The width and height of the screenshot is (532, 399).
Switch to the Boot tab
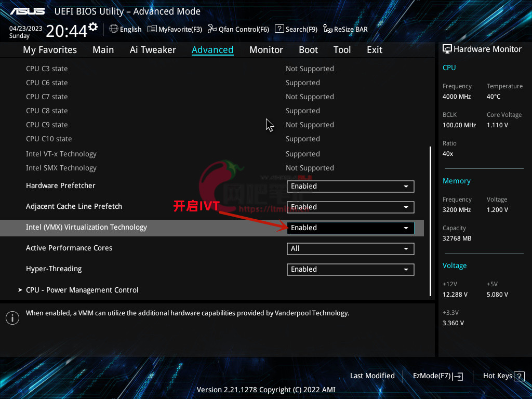tap(308, 50)
